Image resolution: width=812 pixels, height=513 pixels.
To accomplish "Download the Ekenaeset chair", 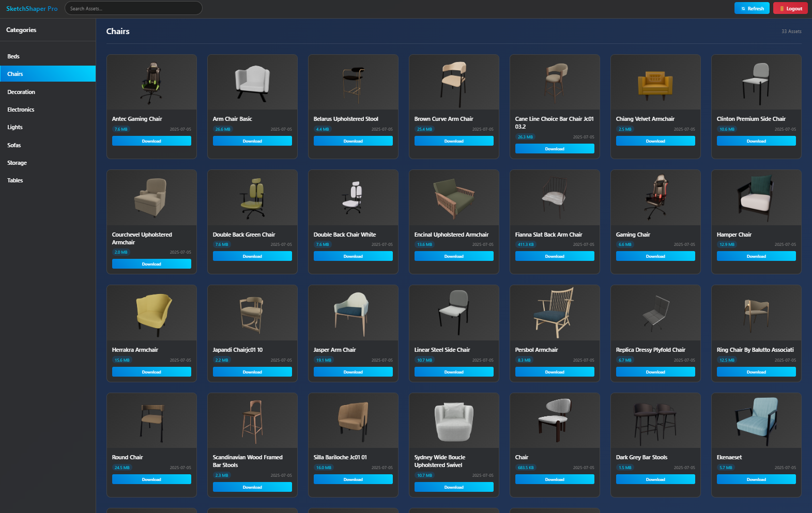I will click(x=756, y=479).
